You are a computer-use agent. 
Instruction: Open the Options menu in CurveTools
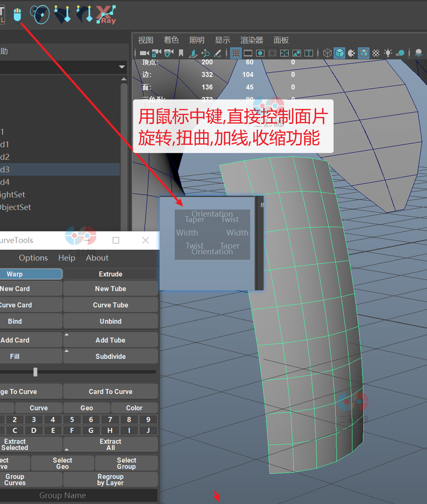pyautogui.click(x=33, y=258)
